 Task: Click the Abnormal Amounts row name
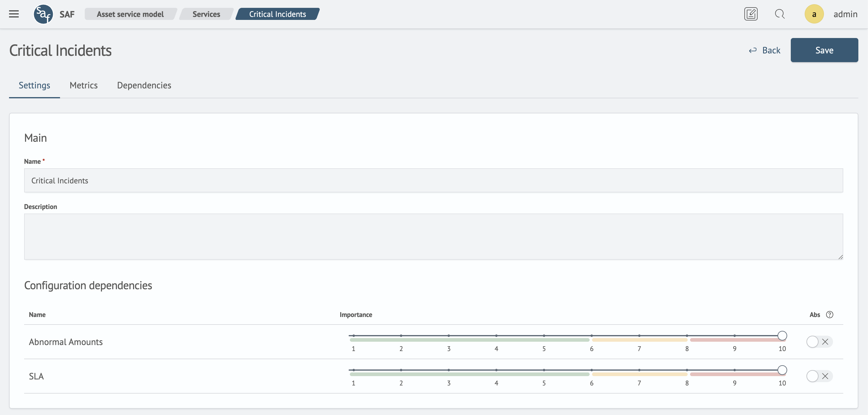click(66, 342)
